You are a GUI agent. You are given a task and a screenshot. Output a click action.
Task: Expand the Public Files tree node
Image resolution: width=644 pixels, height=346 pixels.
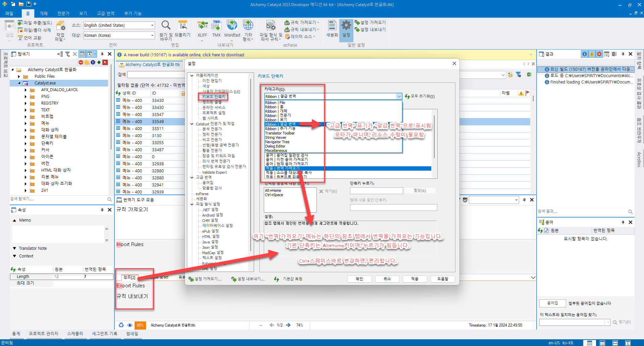point(19,76)
